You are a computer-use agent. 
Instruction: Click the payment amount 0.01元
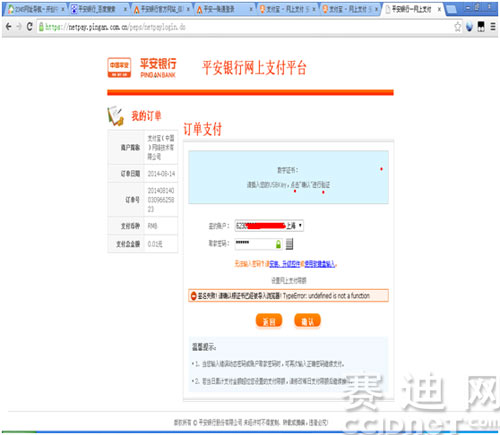point(155,244)
